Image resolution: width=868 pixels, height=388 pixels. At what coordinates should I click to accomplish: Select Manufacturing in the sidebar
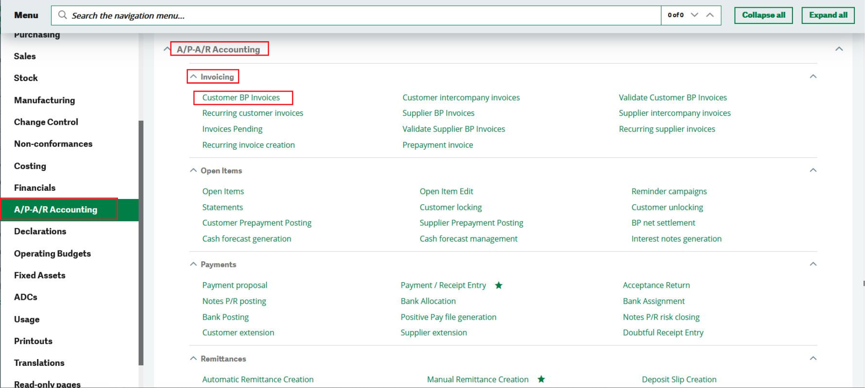[44, 100]
